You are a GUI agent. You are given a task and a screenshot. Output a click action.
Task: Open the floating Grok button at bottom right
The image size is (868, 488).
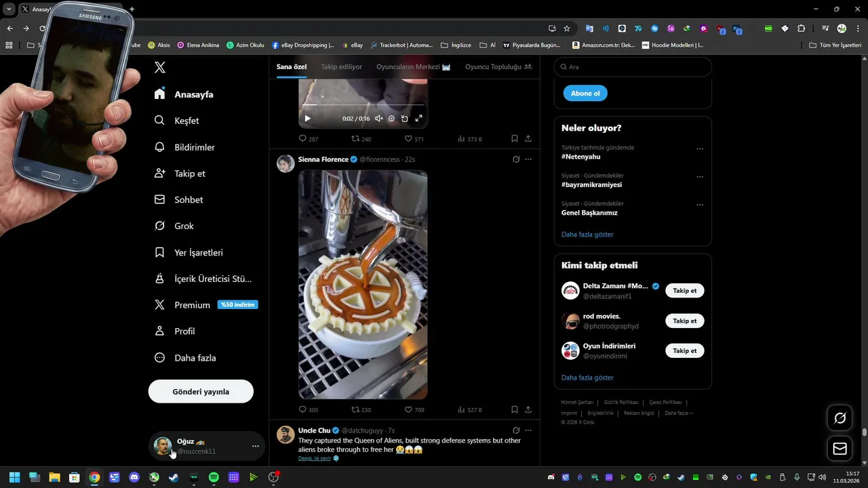pyautogui.click(x=840, y=418)
